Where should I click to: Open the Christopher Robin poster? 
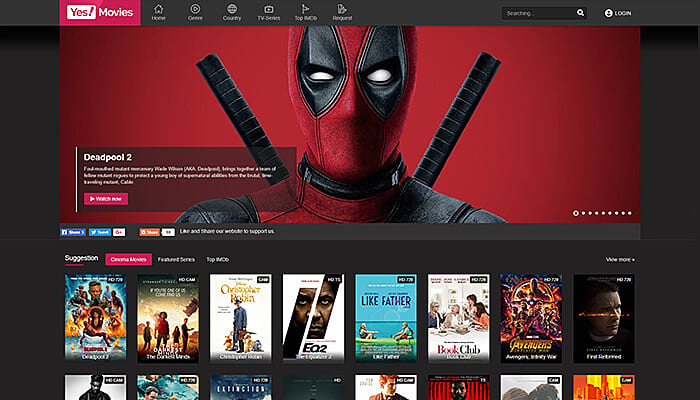tap(241, 318)
